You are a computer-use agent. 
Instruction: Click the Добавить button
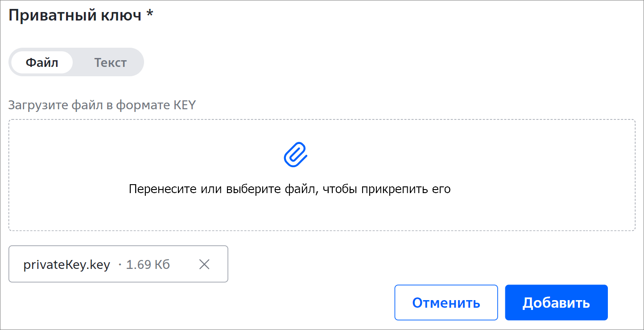click(x=556, y=303)
